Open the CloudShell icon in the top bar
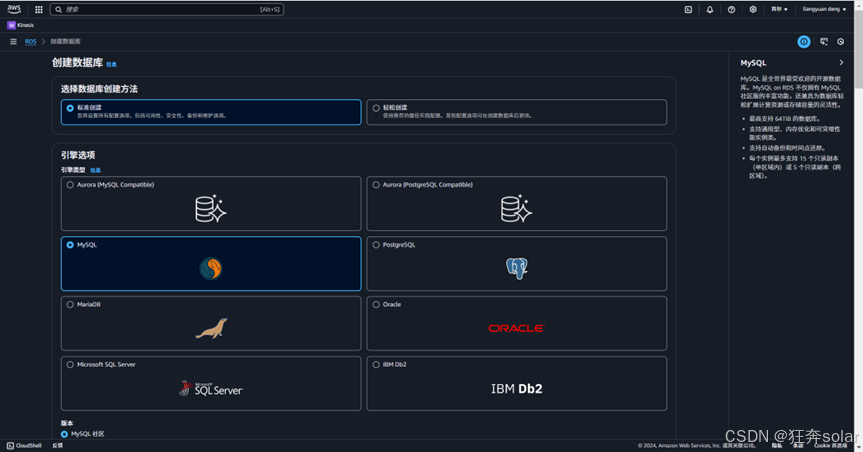The width and height of the screenshot is (863, 452). [x=688, y=9]
